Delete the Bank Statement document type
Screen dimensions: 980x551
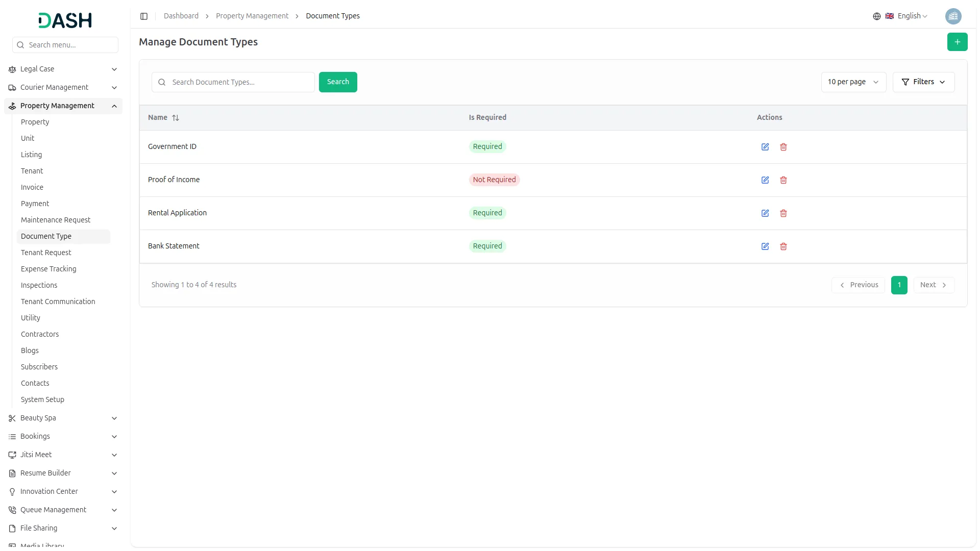point(783,246)
